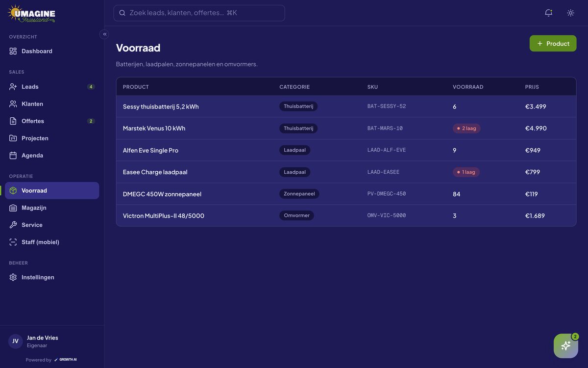The image size is (588, 368).
Task: Open the Agenda calendar icon
Action: point(13,155)
